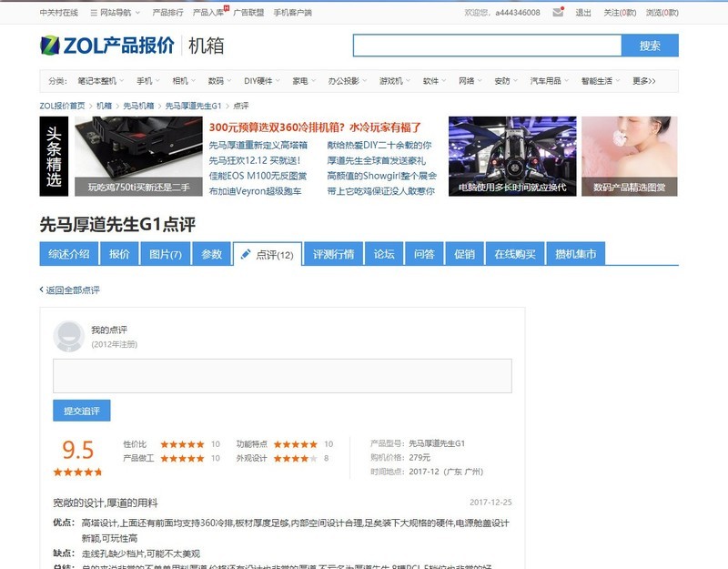The width and height of the screenshot is (728, 569).
Task: Open the 图片(7) tab
Action: click(x=166, y=254)
